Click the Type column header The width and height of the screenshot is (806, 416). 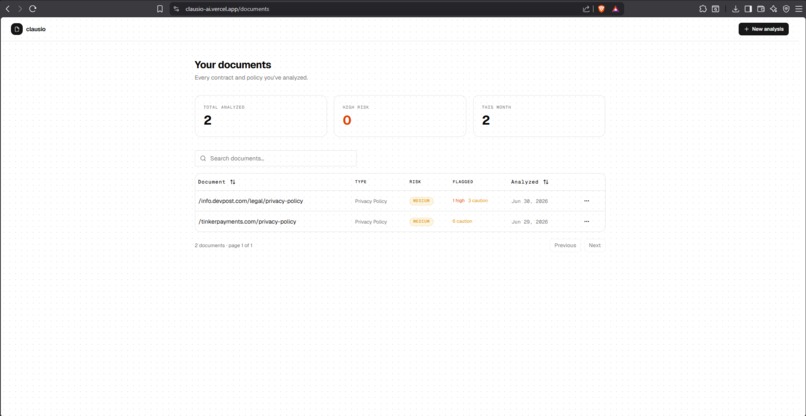pyautogui.click(x=361, y=182)
